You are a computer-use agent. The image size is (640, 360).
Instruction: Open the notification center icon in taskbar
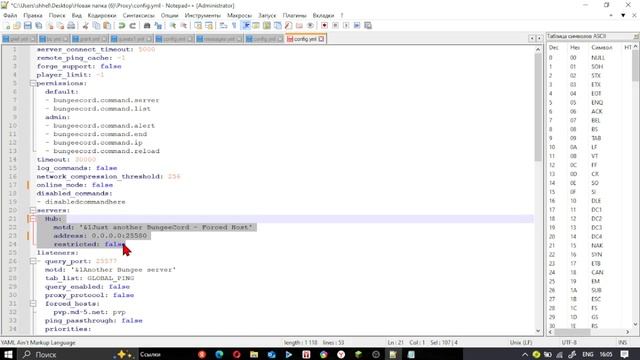tap(624, 354)
